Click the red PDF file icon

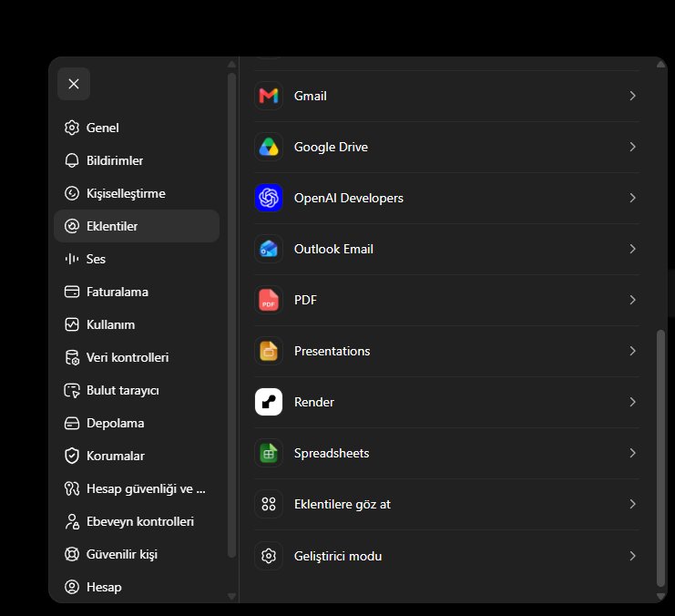tap(269, 300)
